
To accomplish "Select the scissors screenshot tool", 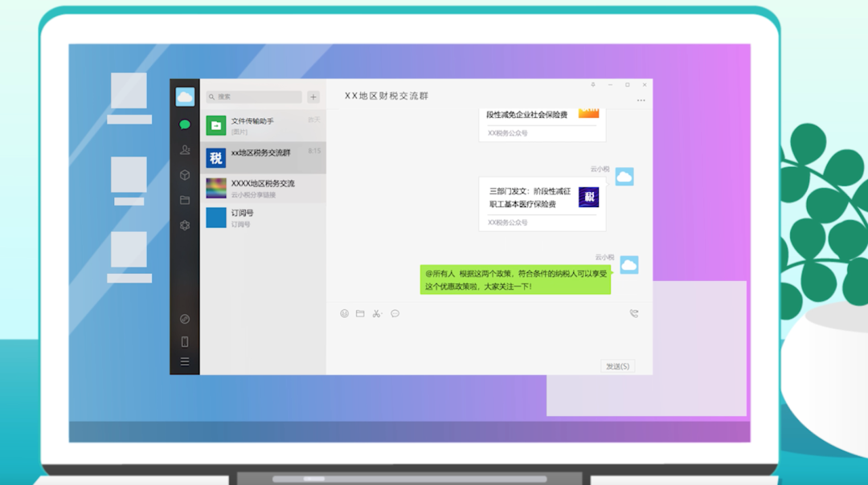I will tap(377, 313).
